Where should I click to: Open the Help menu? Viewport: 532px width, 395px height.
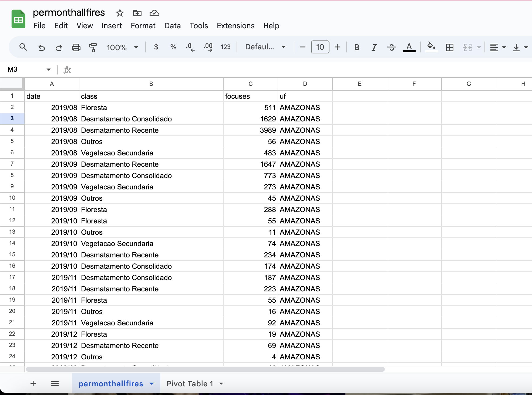(271, 26)
